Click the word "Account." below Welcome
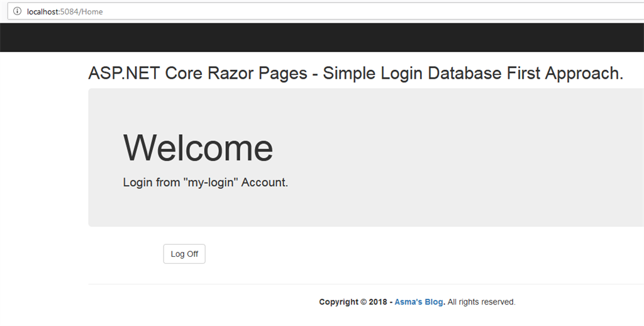The height and width of the screenshot is (326, 644). (265, 183)
